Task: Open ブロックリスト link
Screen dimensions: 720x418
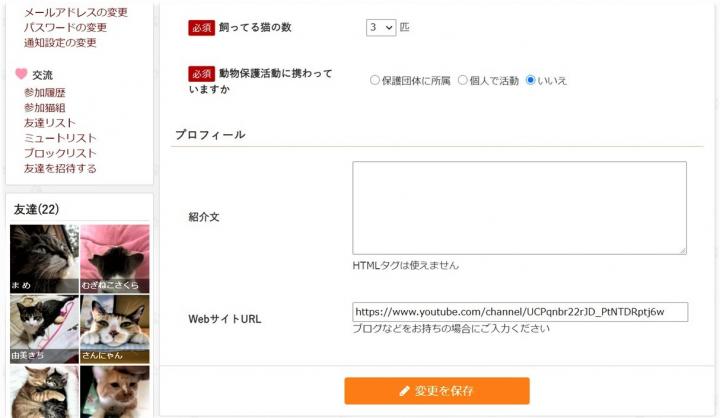Action: point(60,153)
